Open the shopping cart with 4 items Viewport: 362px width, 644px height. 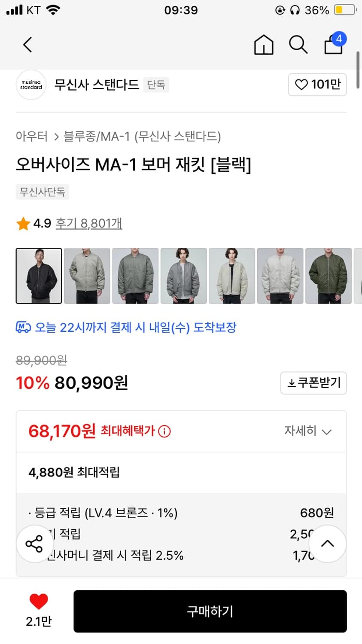333,45
